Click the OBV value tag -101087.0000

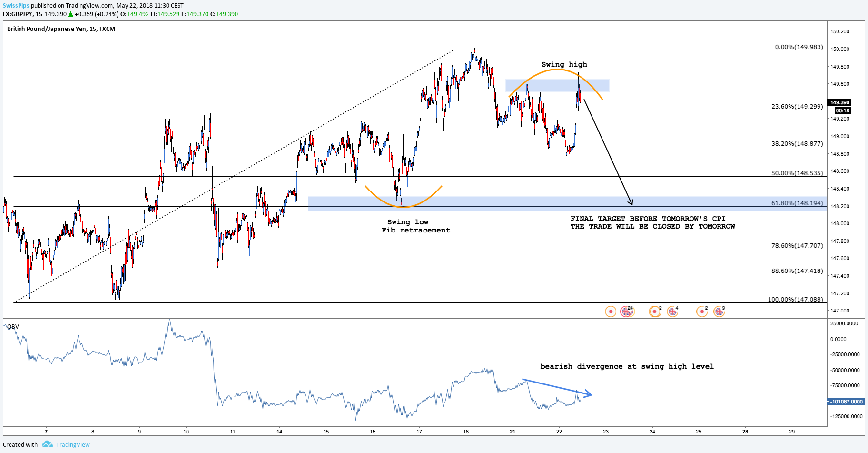847,402
